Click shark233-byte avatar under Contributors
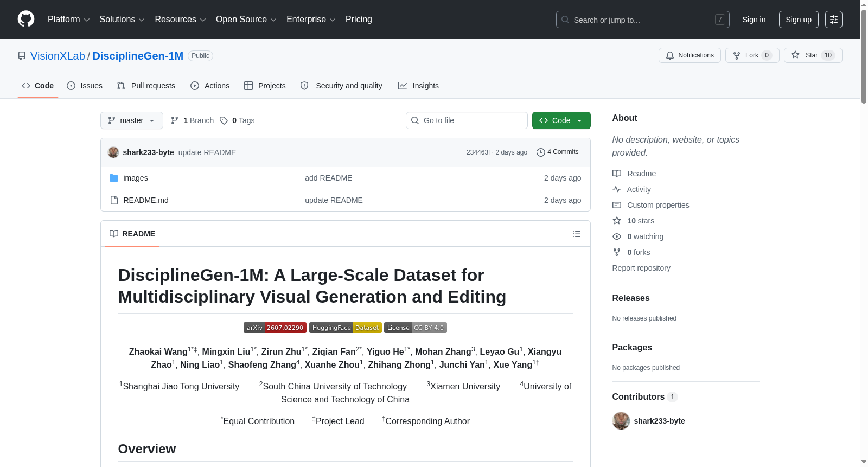 tap(621, 421)
